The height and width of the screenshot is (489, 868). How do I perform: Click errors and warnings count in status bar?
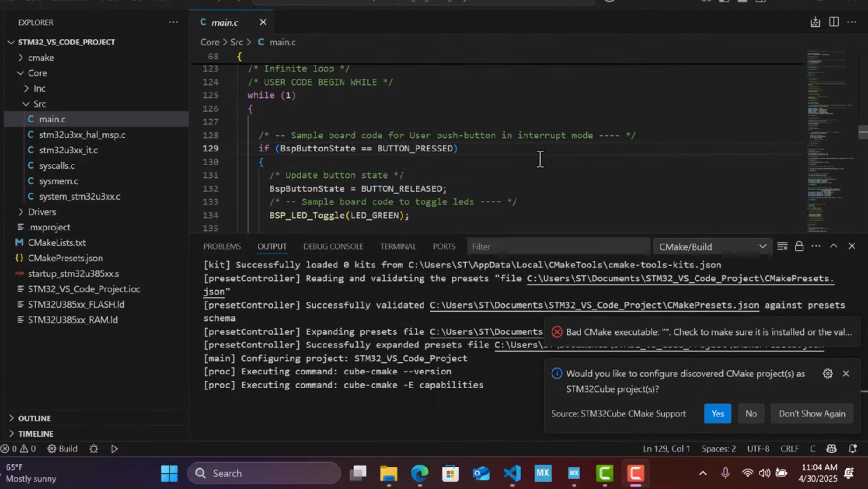[18, 449]
